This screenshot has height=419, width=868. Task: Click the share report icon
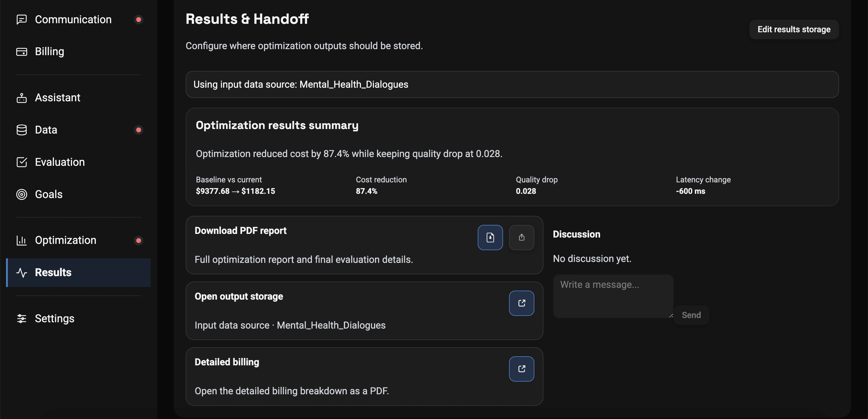[x=522, y=237]
